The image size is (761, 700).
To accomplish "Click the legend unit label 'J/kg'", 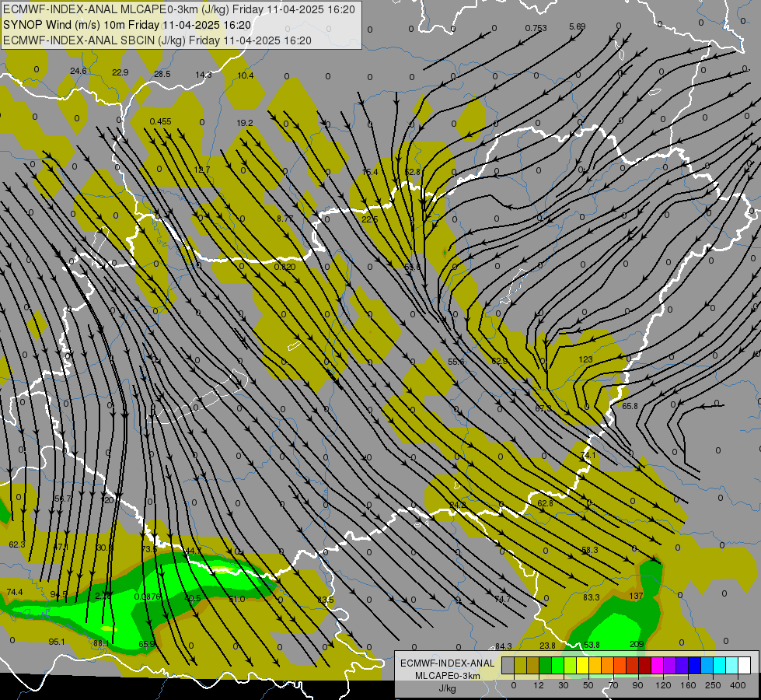I will tap(448, 688).
